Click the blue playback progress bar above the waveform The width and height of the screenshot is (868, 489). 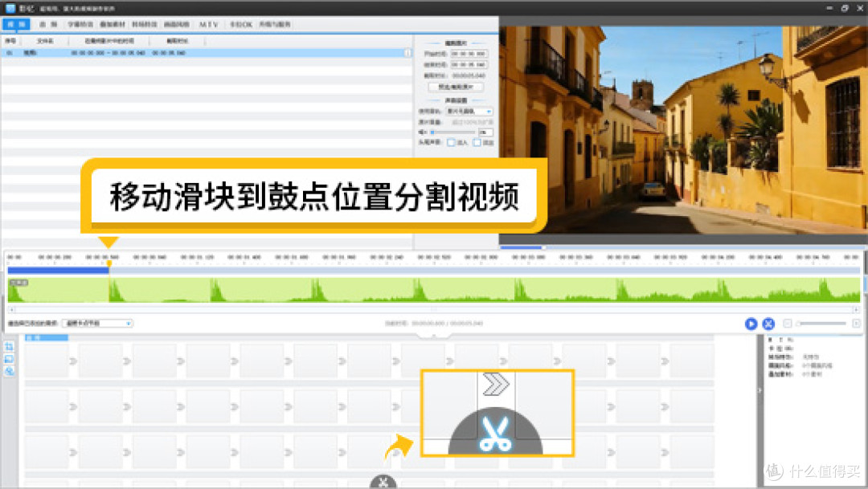[x=58, y=271]
